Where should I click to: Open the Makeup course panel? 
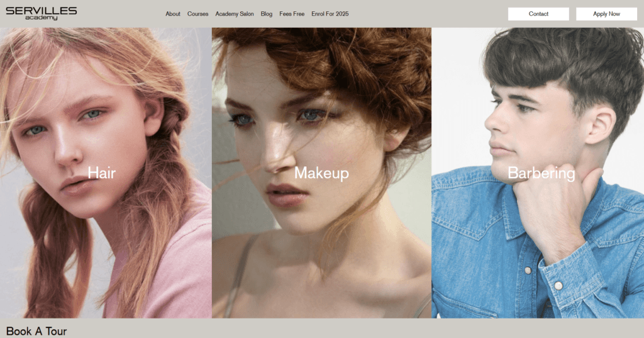[321, 172]
